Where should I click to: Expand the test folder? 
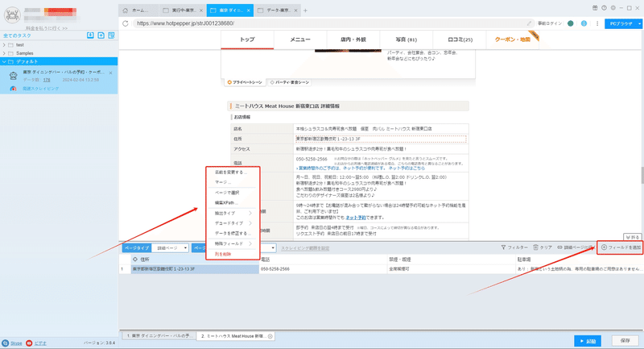point(4,45)
